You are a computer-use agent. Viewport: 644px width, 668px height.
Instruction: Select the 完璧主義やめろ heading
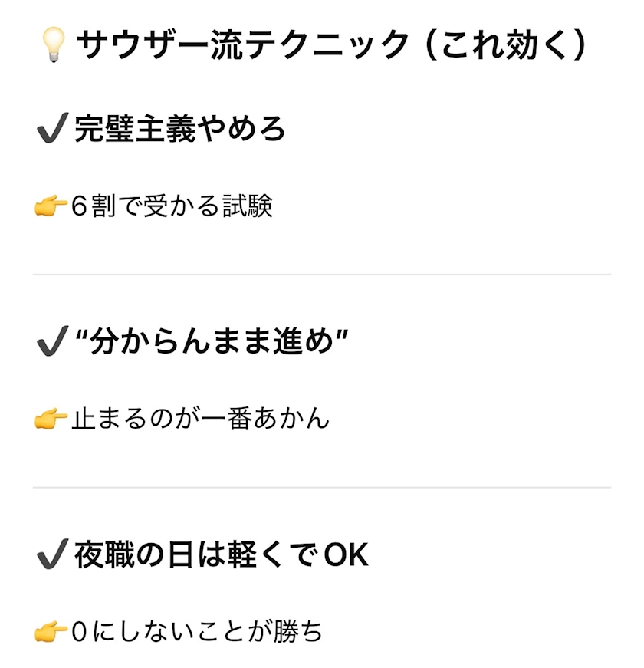tap(180, 130)
